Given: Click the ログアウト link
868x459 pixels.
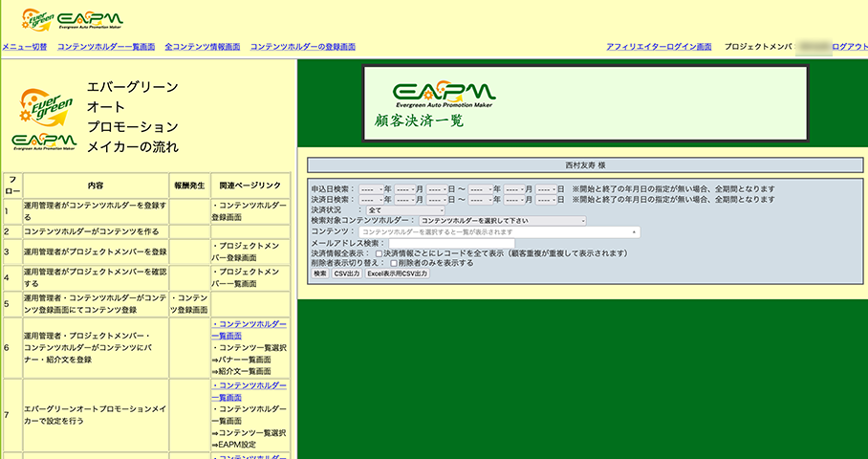Looking at the screenshot, I should point(849,46).
